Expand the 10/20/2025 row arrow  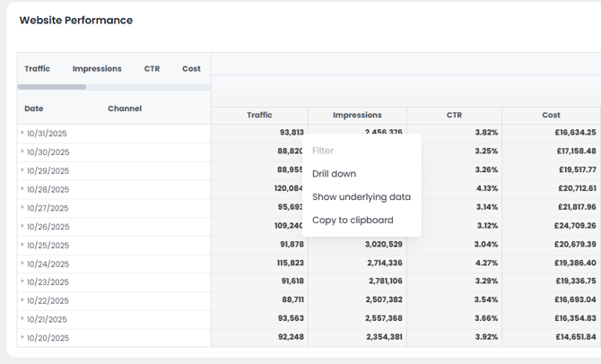pyautogui.click(x=22, y=337)
